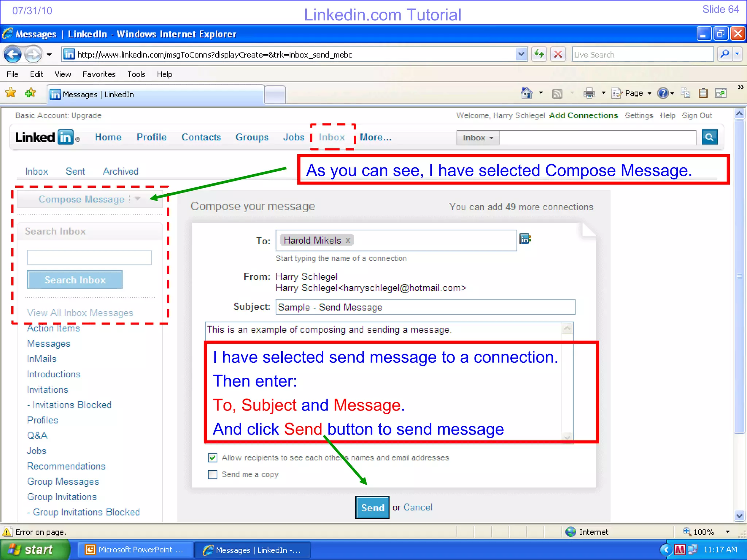Viewport: 747px width, 560px height.
Task: Click the Windows Start button
Action: (35, 550)
